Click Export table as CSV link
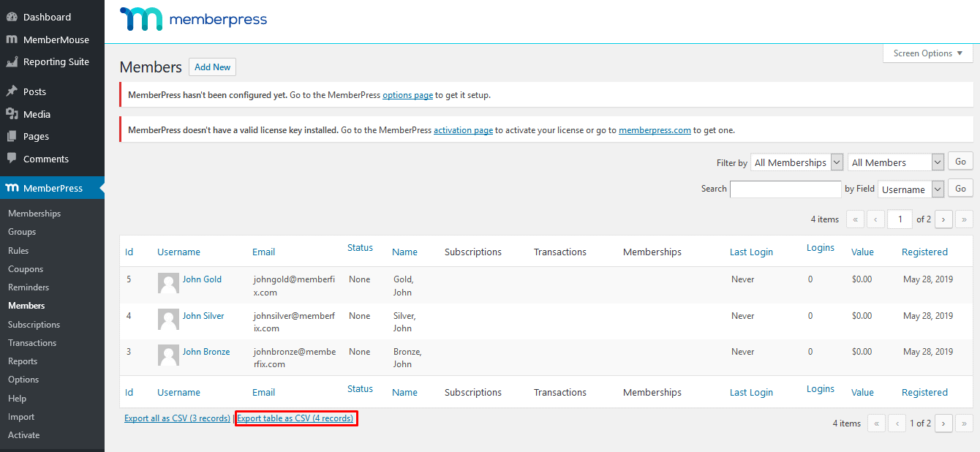 click(x=295, y=418)
